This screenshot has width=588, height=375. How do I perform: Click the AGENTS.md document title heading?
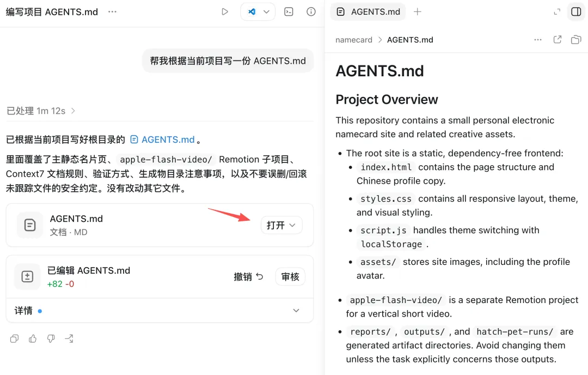tap(379, 71)
